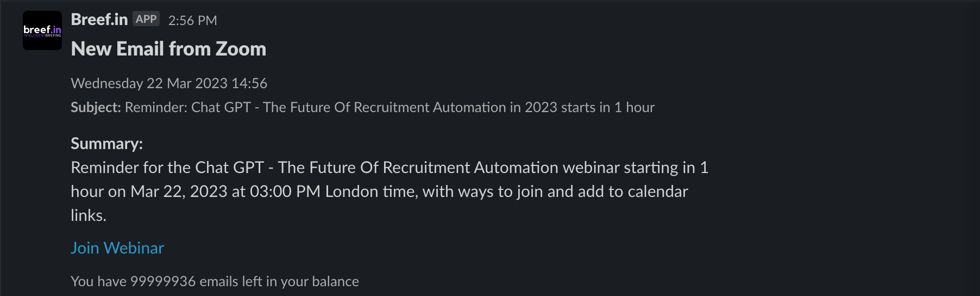The image size is (980, 296).
Task: Click the word Zoom in the heading
Action: (241, 49)
